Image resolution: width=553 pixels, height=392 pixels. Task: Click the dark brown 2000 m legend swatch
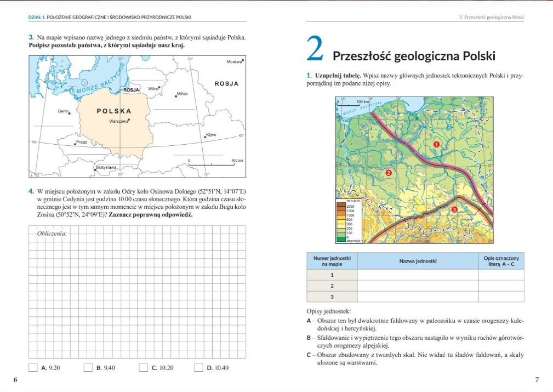pyautogui.click(x=341, y=204)
